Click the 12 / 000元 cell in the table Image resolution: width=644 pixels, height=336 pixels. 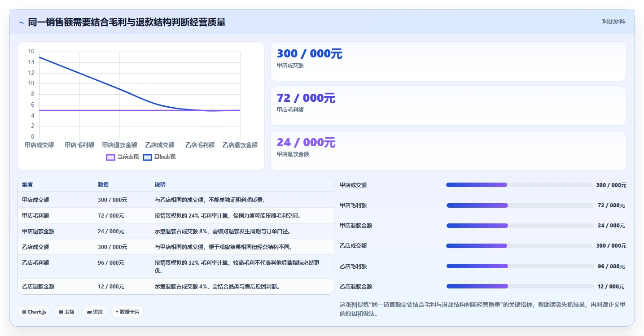tap(111, 286)
